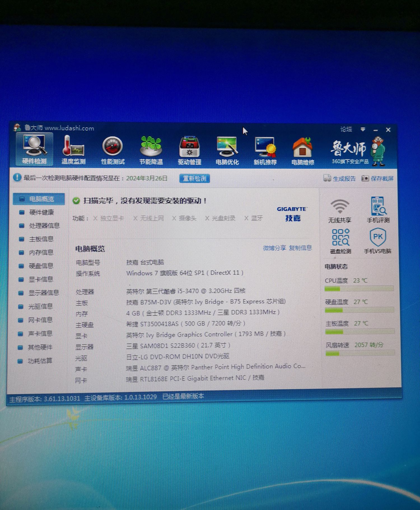Click 生成报告 to generate report
Viewport: 420px width, 510px height.
click(x=340, y=178)
